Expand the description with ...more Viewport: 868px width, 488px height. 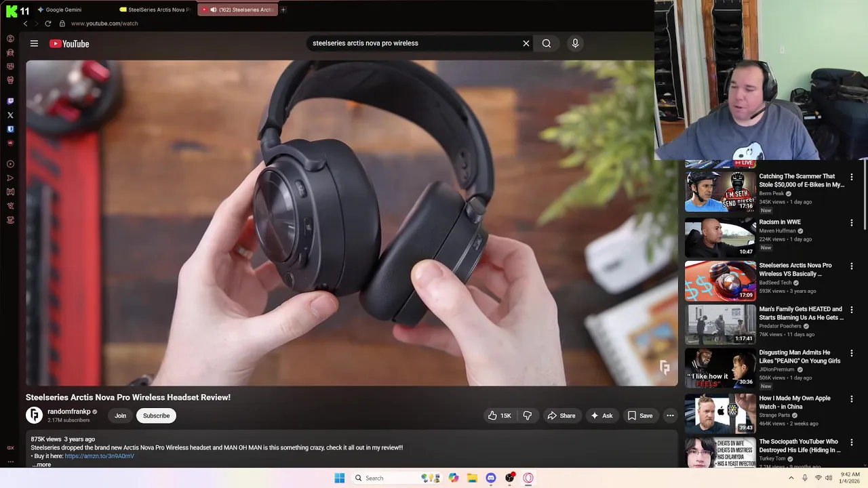click(41, 465)
